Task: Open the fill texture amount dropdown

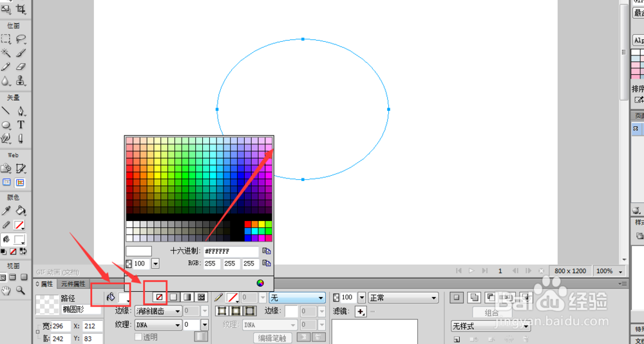Action: click(x=204, y=325)
